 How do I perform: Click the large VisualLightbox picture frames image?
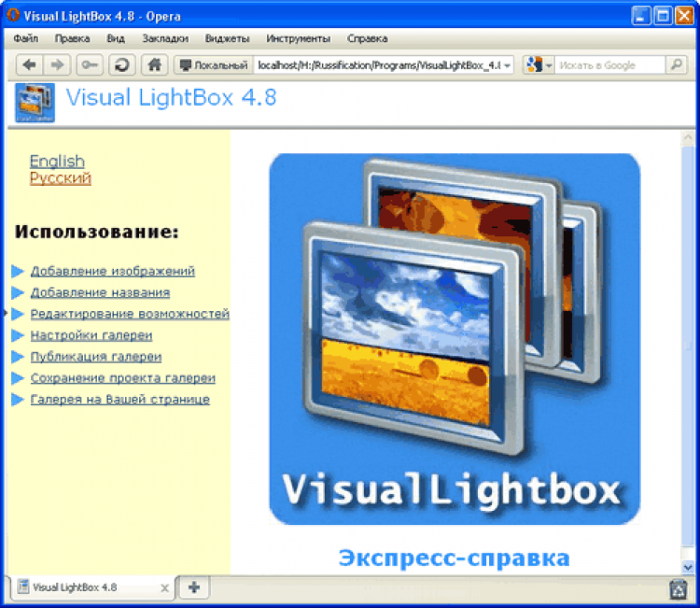(x=455, y=339)
